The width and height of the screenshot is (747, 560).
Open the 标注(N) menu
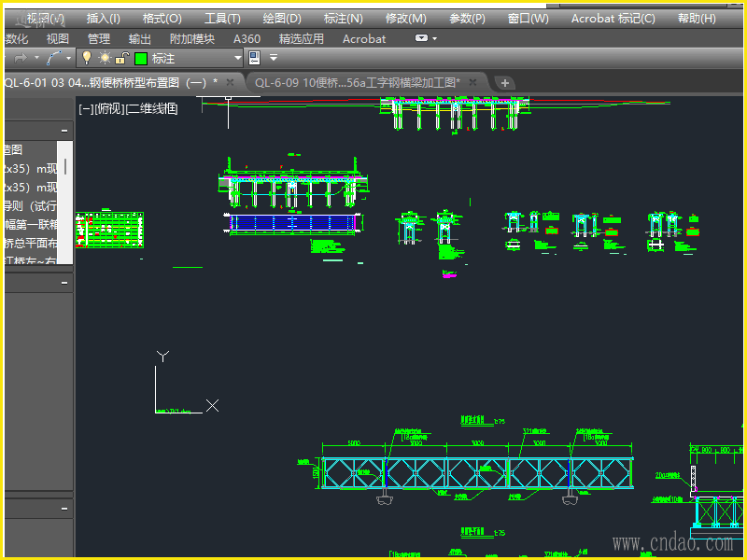click(x=343, y=19)
